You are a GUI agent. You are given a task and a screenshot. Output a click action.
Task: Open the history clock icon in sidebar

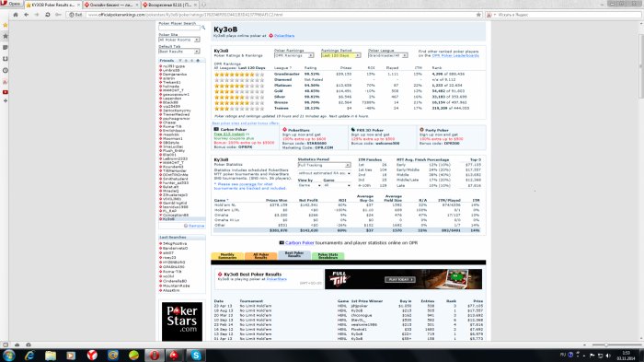5,70
